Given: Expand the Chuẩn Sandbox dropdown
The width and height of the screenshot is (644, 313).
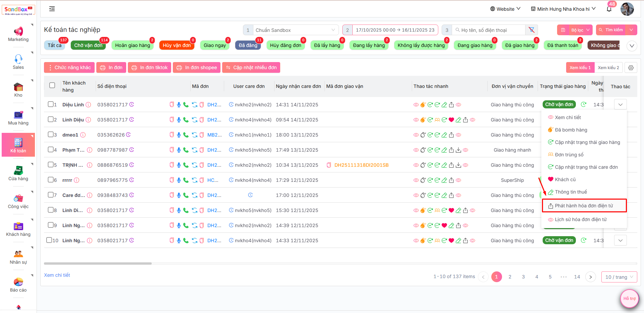Looking at the screenshot, I should (295, 30).
